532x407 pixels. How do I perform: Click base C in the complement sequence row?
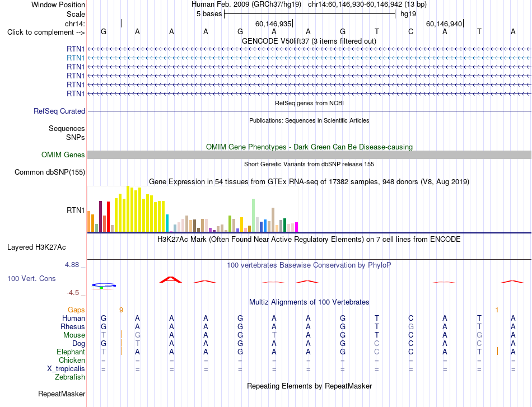[x=410, y=32]
